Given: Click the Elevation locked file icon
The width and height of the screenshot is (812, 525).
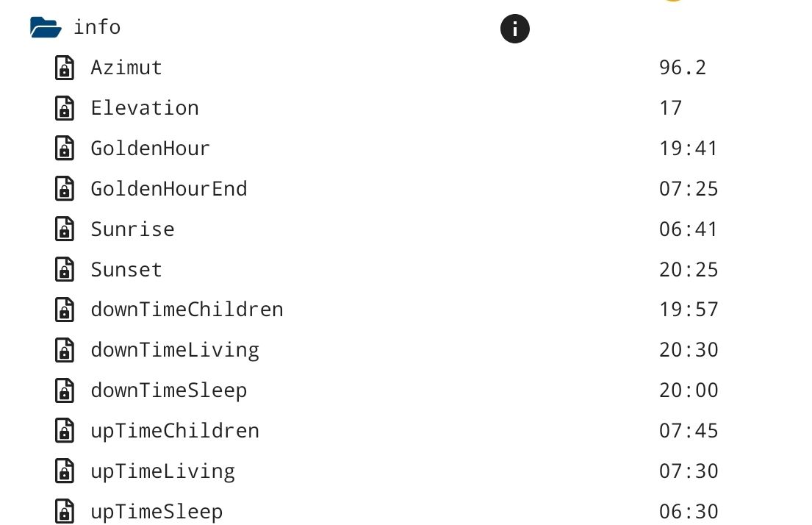Looking at the screenshot, I should pos(65,109).
